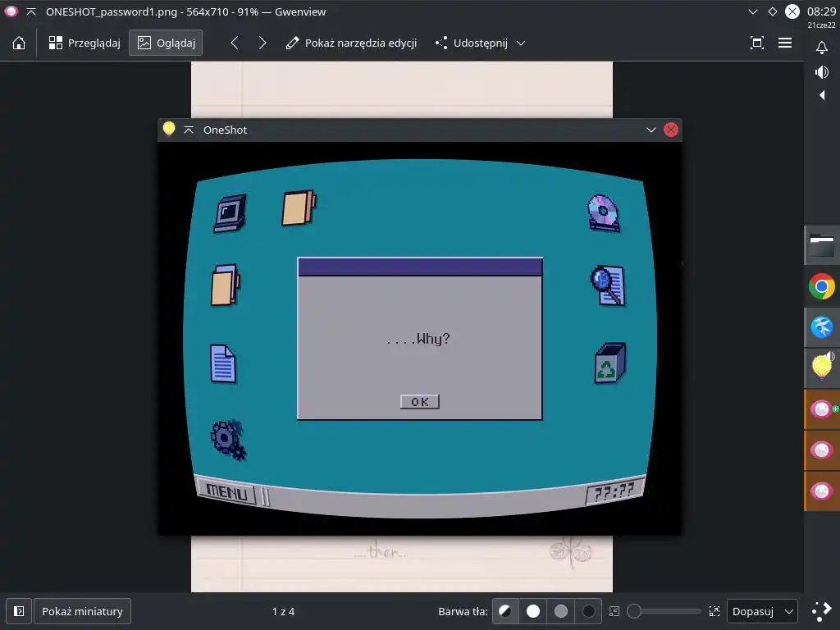Select the white background colour
The width and height of the screenshot is (840, 630).
533,611
